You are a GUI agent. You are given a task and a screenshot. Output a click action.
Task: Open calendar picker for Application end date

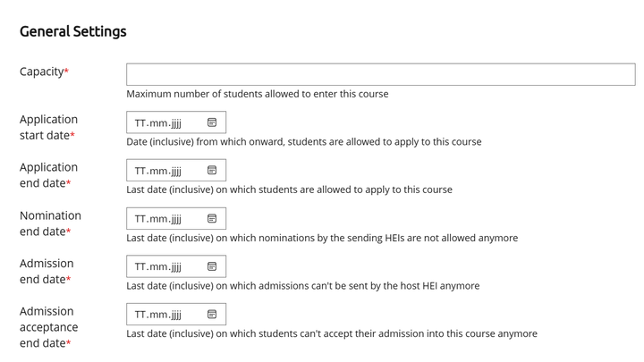[x=212, y=171]
